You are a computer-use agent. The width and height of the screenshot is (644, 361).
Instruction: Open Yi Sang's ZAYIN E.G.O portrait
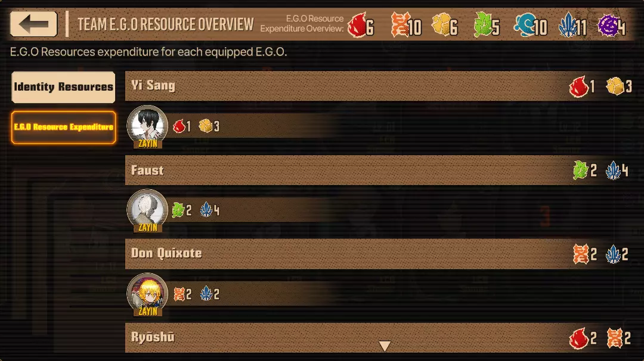pos(147,126)
